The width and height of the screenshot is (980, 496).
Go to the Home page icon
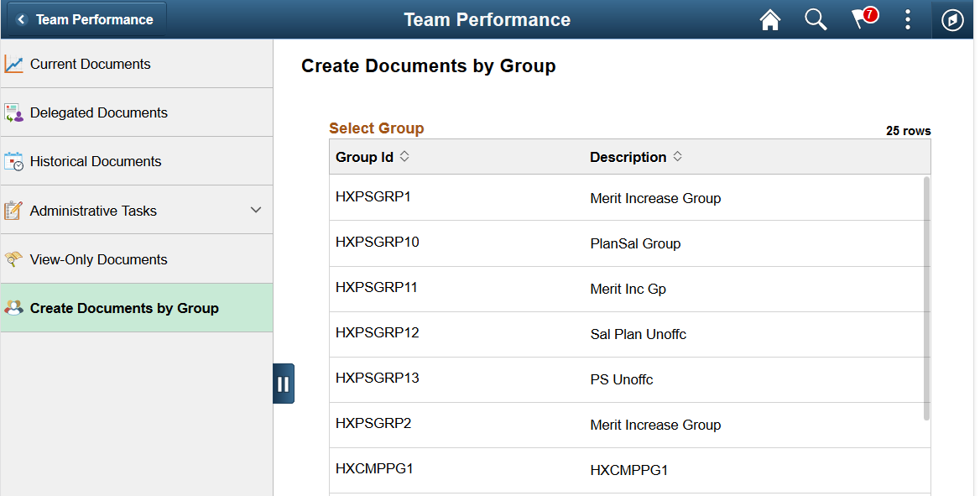(770, 19)
